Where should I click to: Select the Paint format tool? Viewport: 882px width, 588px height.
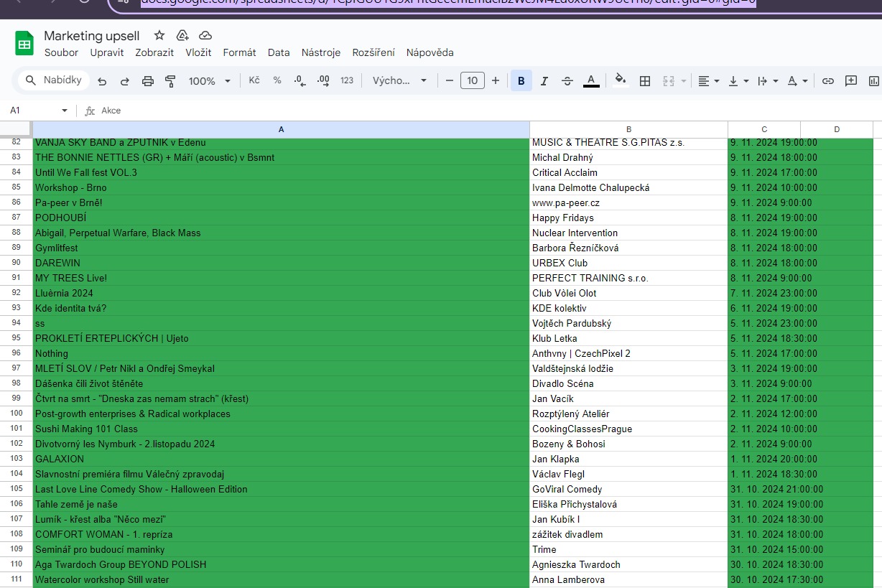tap(170, 81)
